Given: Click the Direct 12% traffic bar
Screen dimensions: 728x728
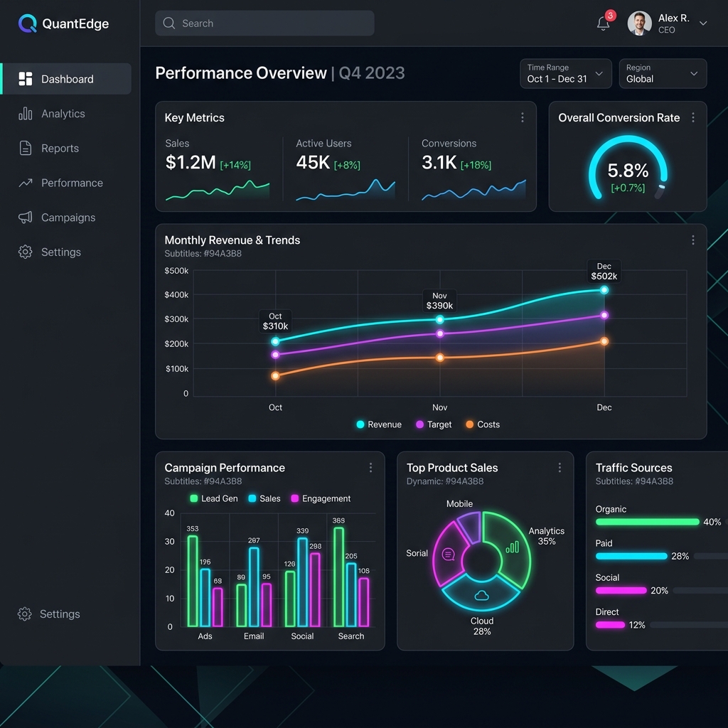Looking at the screenshot, I should pos(611,625).
